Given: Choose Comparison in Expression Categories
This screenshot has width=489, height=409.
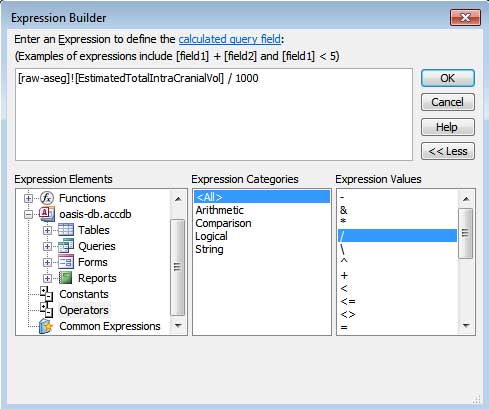Looking at the screenshot, I should (x=223, y=223).
